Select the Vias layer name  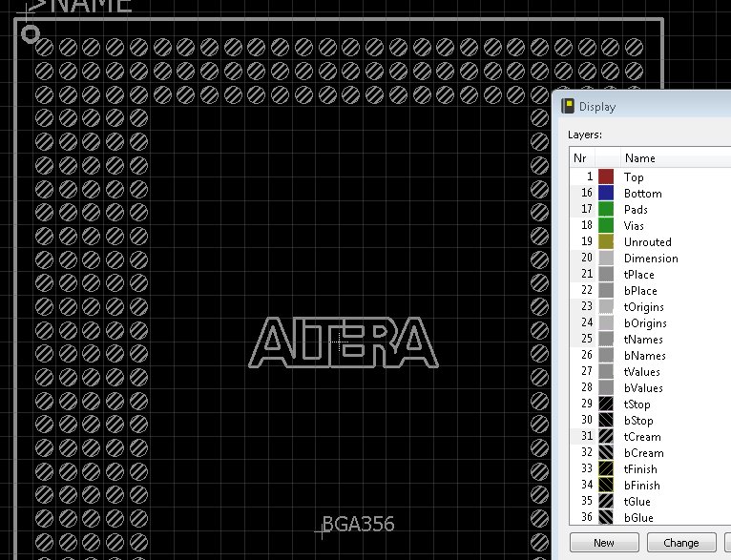[x=634, y=226]
